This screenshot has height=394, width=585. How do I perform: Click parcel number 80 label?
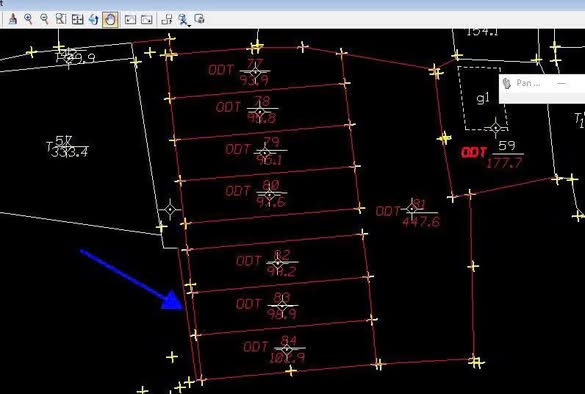click(271, 185)
